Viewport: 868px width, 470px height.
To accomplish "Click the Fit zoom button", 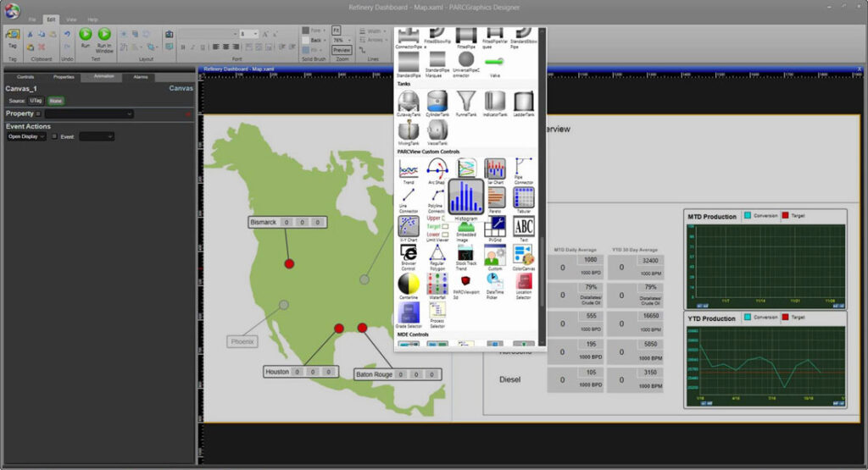I will point(336,30).
